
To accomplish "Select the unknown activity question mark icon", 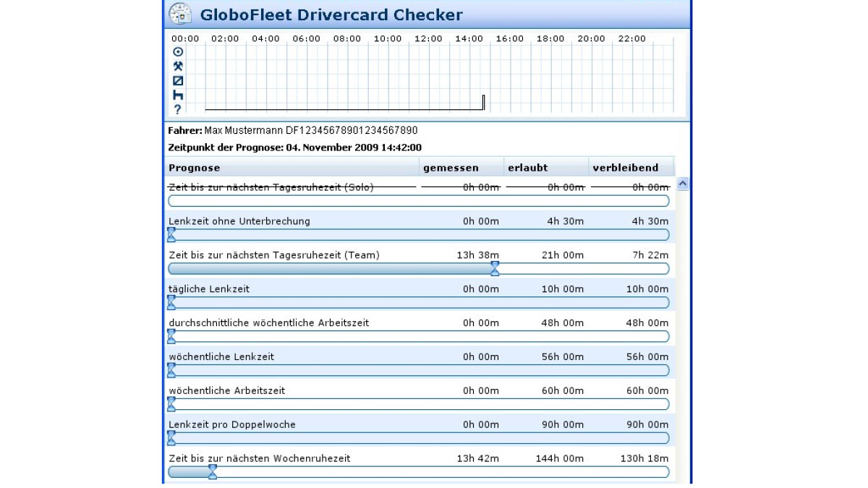I will (x=178, y=110).
